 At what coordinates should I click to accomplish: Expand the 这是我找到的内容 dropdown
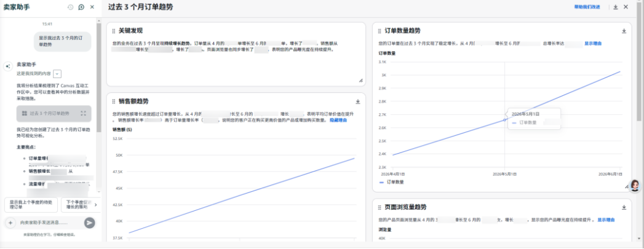click(x=57, y=73)
